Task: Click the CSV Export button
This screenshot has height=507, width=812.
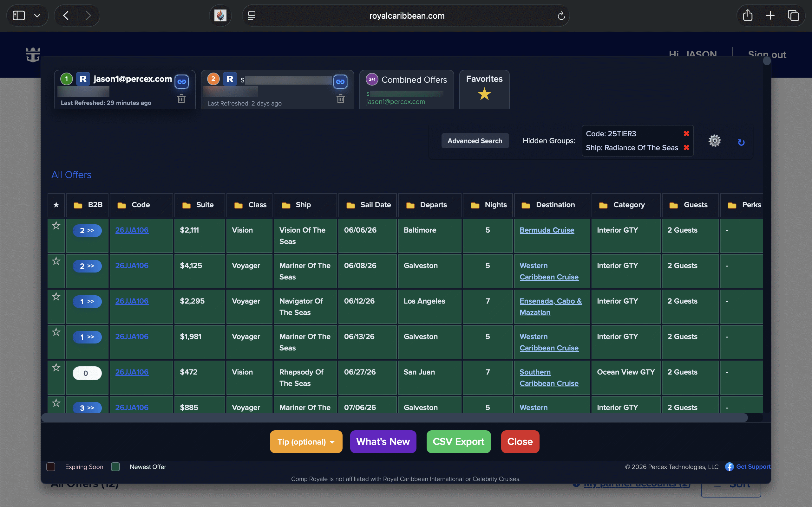Action: pos(458,442)
